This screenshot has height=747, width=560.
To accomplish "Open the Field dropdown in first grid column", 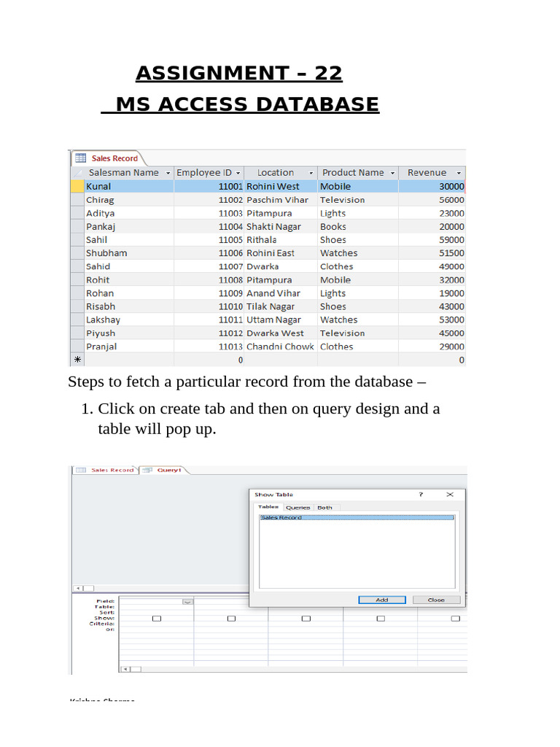I will click(x=188, y=602).
